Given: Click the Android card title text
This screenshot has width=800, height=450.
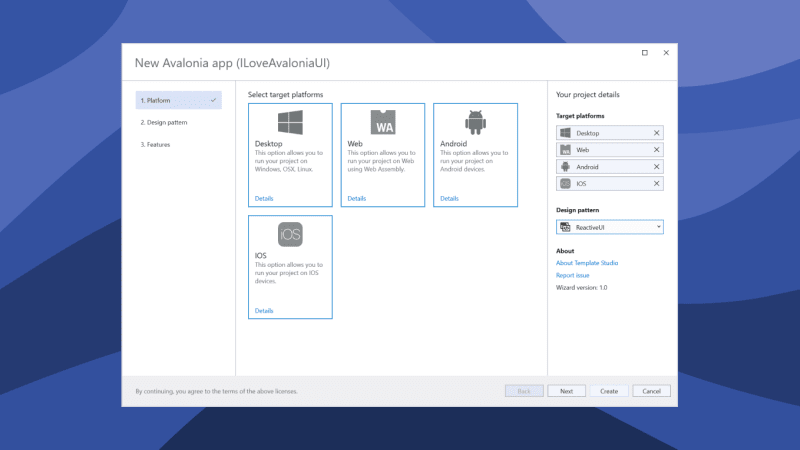Looking at the screenshot, I should 453,144.
